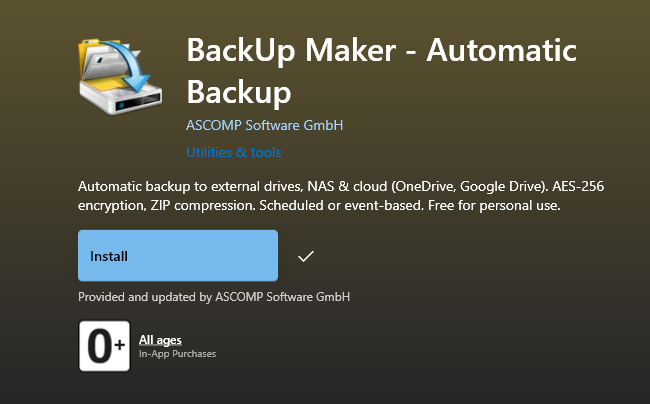
Task: Click the Free for personal use sentence
Action: click(494, 205)
